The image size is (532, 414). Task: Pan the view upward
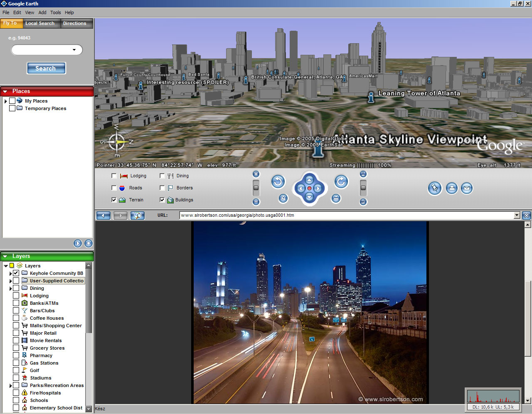point(309,180)
